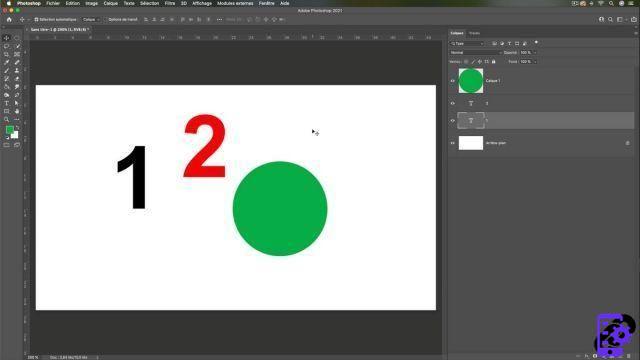The width and height of the screenshot is (640, 360).
Task: Open the Calque auto-select dropdown
Action: click(91, 19)
